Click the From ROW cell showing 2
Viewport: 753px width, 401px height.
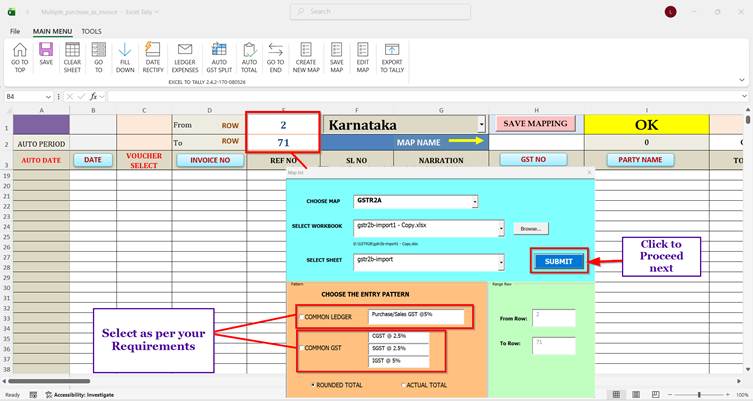[283, 124]
